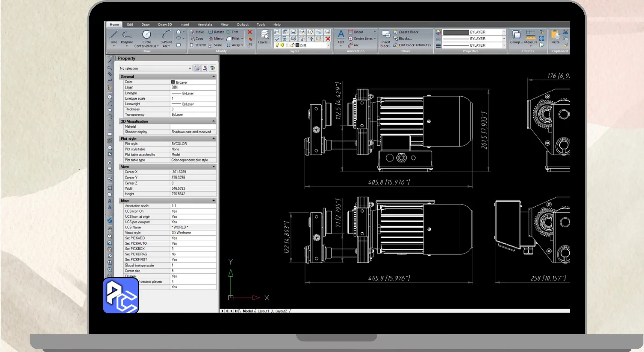Open the Layout1 tab
The image size is (644, 352).
coord(263,311)
